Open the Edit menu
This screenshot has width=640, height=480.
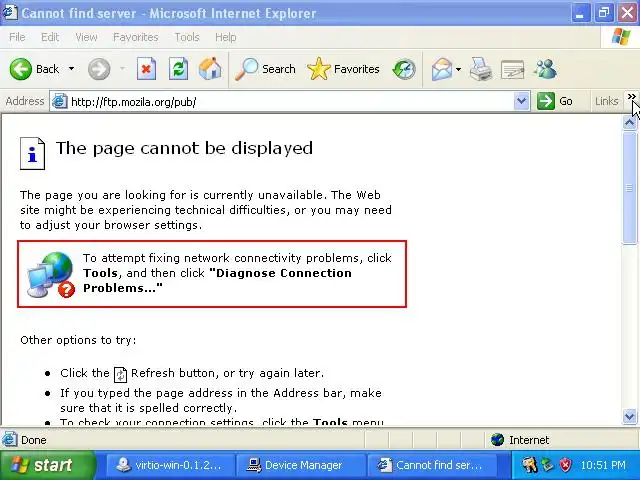50,37
